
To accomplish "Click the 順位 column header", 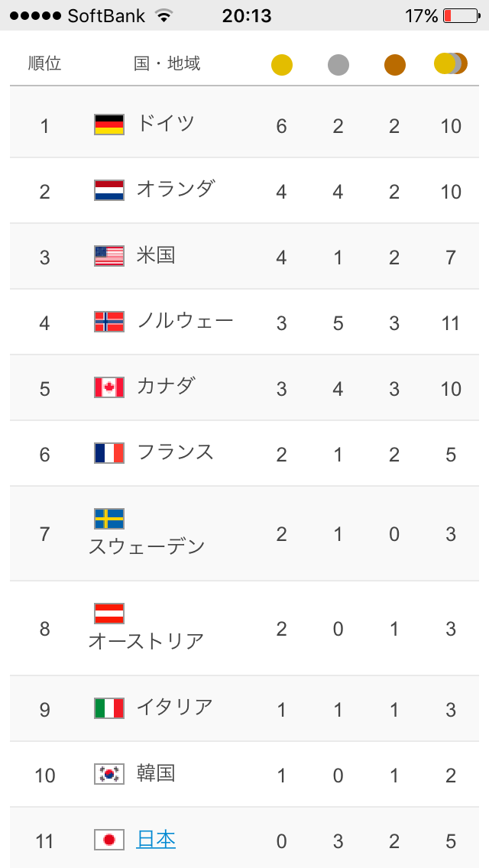I will pyautogui.click(x=45, y=63).
